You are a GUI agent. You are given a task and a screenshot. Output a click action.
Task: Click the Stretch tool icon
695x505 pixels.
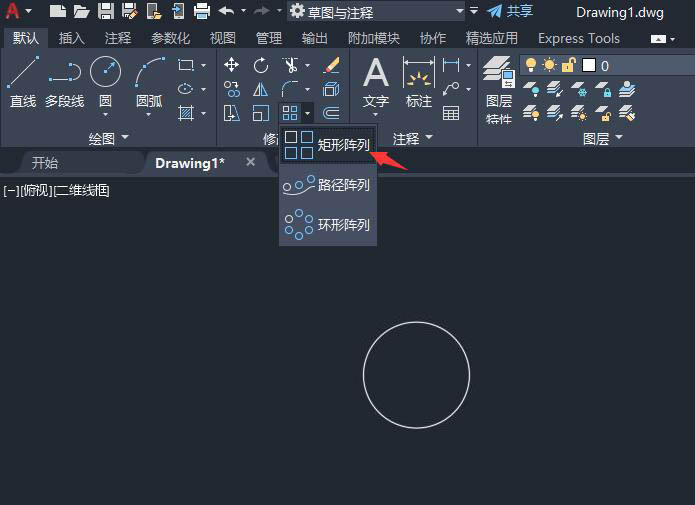pos(231,114)
